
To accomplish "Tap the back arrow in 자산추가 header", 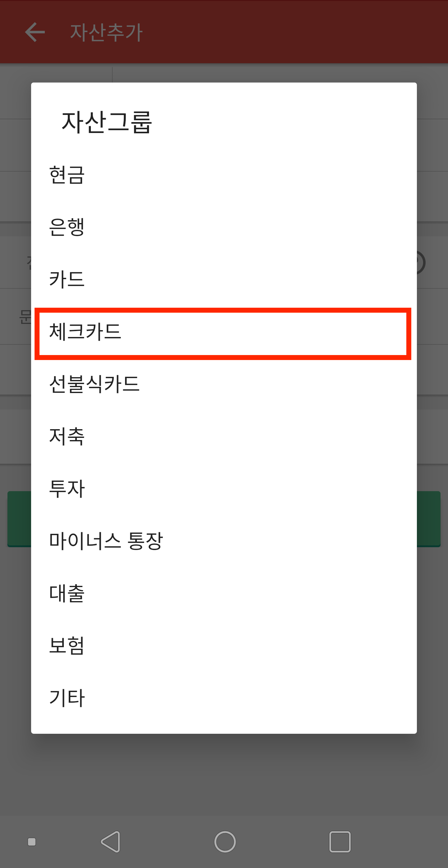I will 35,32.
